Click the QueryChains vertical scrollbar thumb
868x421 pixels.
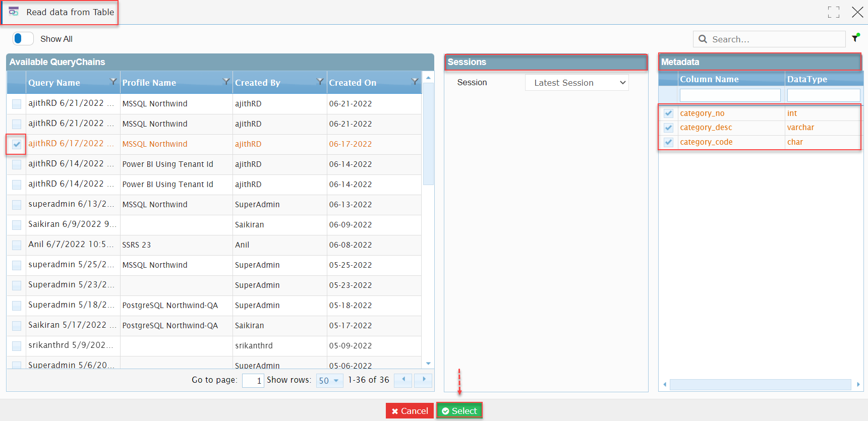[x=428, y=134]
